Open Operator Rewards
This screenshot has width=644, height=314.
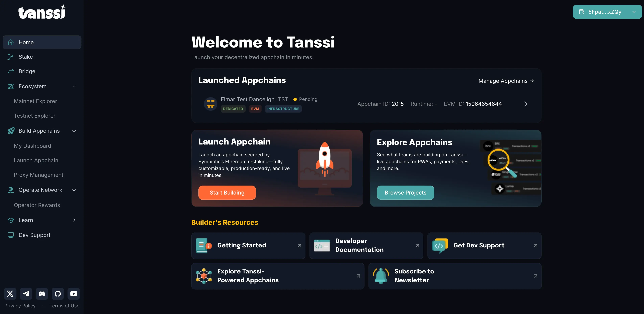coord(37,205)
